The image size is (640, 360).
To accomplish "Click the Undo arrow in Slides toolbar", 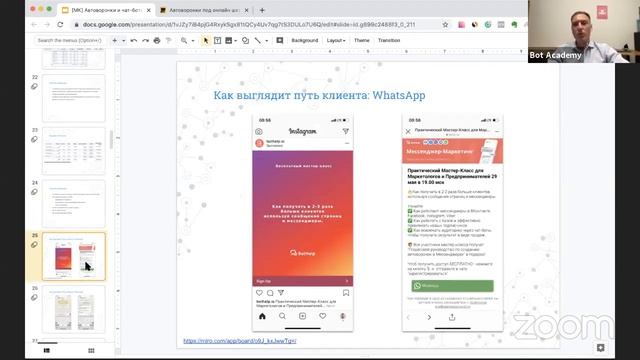I will coord(133,40).
